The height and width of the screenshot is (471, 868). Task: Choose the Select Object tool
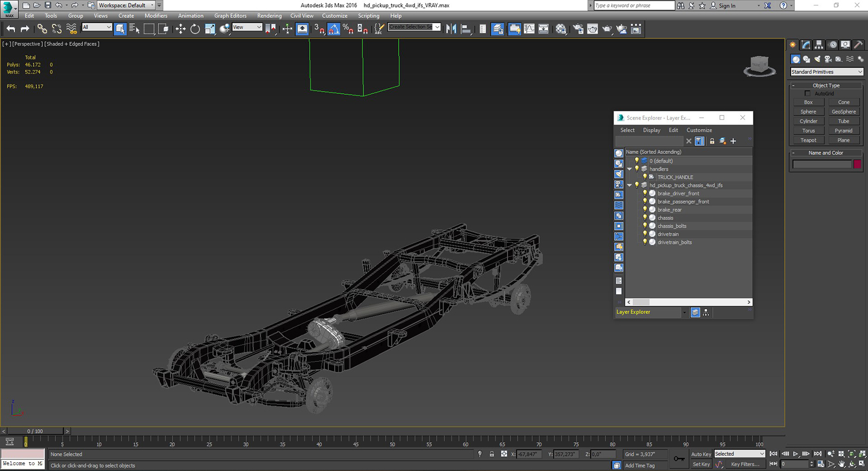(x=120, y=29)
